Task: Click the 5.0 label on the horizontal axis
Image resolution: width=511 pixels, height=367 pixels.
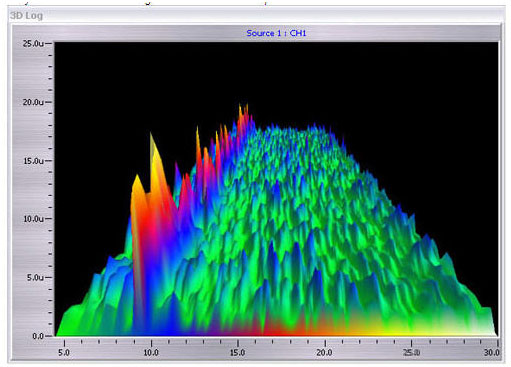Action: click(x=64, y=353)
